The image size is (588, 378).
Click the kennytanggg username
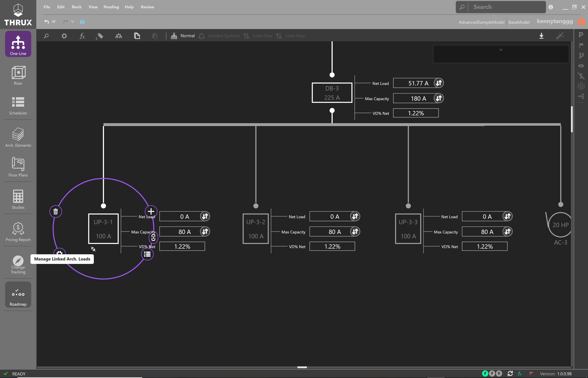pyautogui.click(x=555, y=21)
